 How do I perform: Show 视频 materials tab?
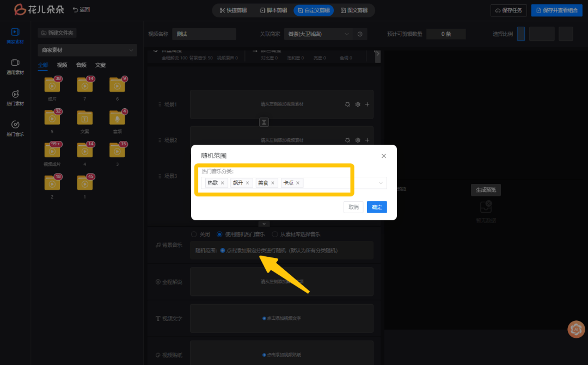[x=62, y=65]
